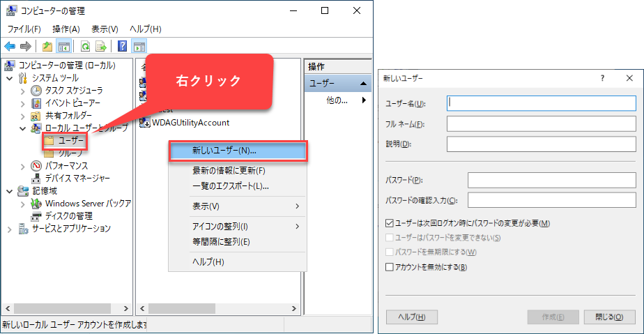644x334 pixels.
Task: Enable 'アカウントを無効にする' checkbox
Action: coord(390,267)
